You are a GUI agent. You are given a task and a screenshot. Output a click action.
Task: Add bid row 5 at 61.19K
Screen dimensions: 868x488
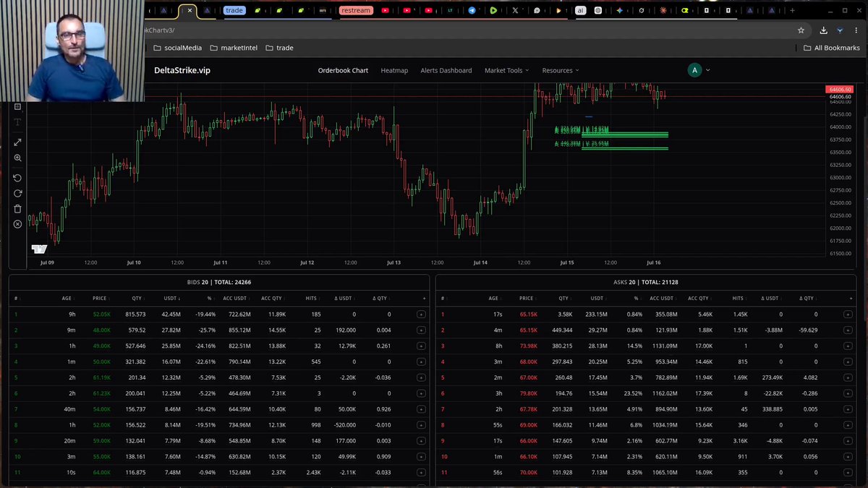coord(421,378)
